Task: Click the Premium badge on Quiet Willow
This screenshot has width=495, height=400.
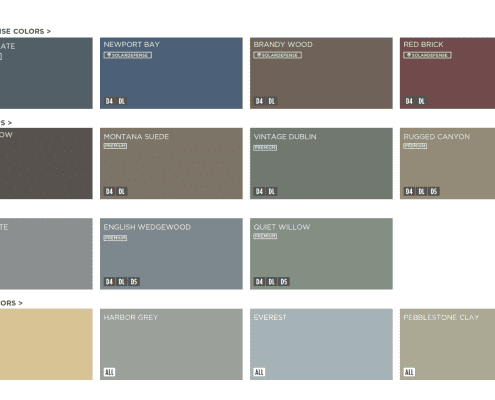Action: 265,236
